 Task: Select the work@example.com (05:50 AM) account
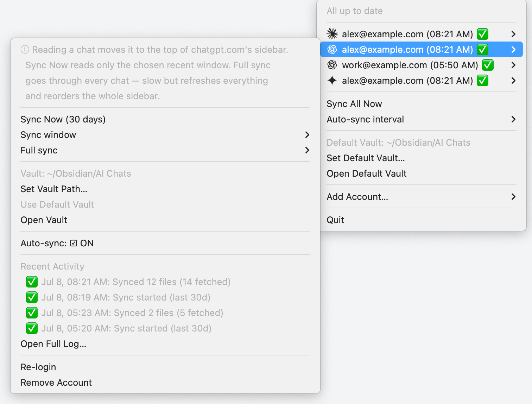pos(422,65)
